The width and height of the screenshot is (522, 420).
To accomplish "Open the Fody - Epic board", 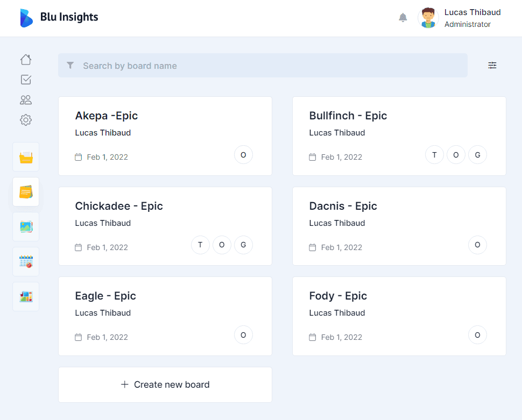I will click(x=399, y=316).
